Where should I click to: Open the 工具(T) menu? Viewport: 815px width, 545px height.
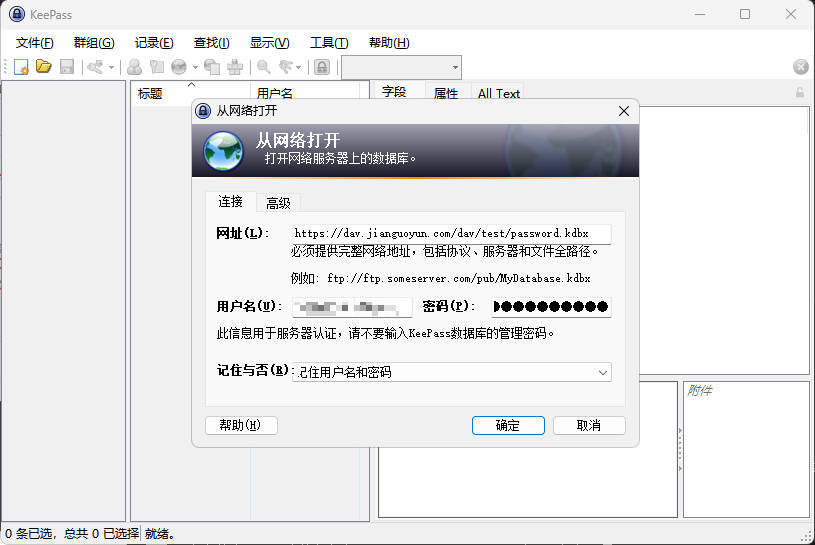329,43
